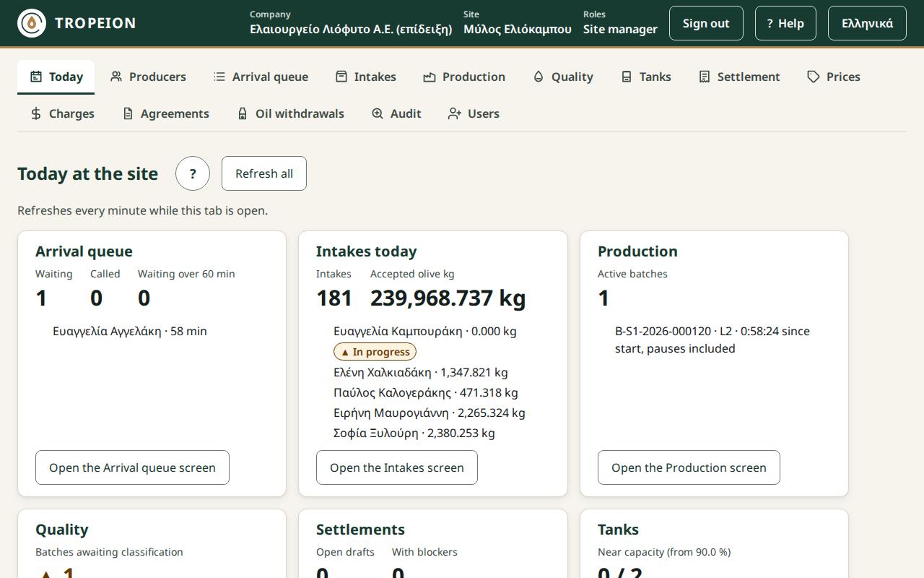Screen dimensions: 924x578
Task: Click the dollar icon beside Charges
Action: click(36, 113)
